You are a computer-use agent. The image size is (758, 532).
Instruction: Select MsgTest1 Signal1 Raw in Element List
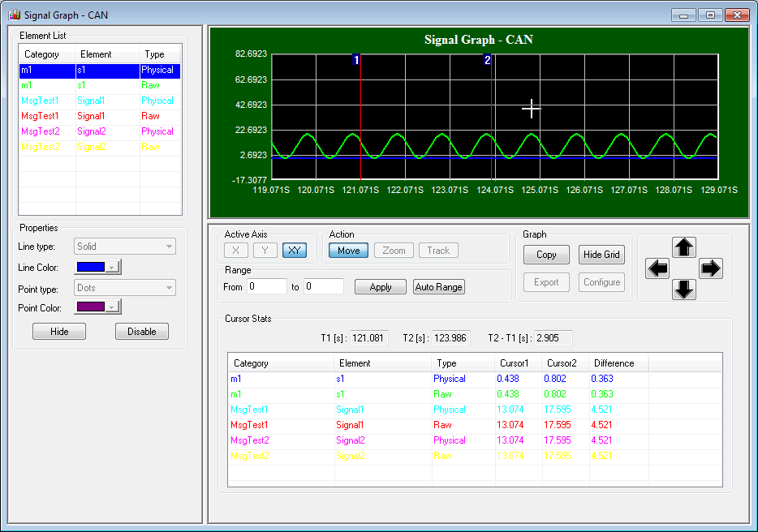click(x=100, y=117)
